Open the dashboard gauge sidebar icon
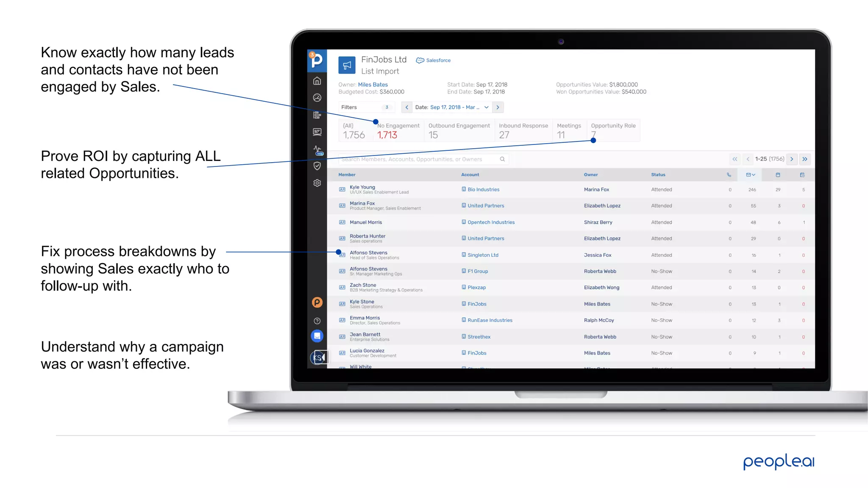Screen dimensions: 868x488 pos(317,98)
